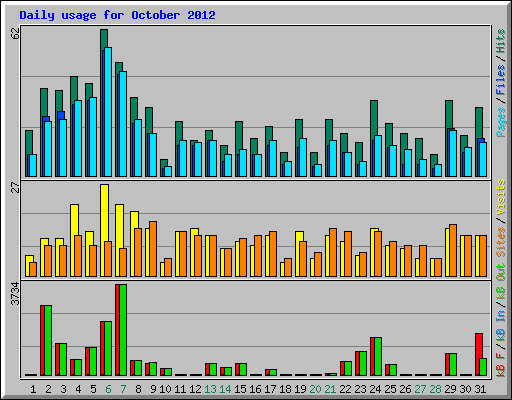Viewport: 512px width, 400px height.
Task: Click the cyan Pages bar for day 10
Action: (168, 171)
